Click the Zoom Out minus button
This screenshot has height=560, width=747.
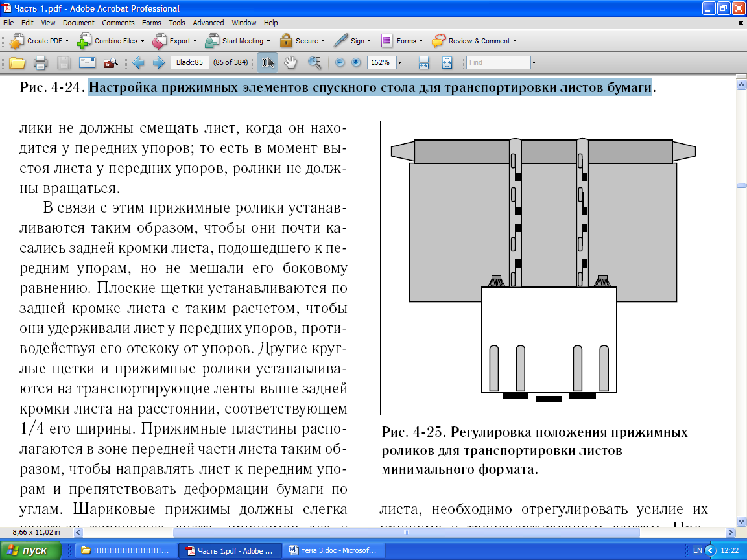tap(340, 62)
